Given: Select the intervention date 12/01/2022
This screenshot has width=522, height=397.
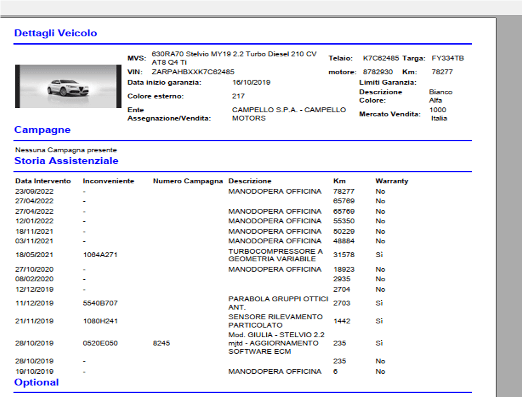Looking at the screenshot, I should [34, 221].
